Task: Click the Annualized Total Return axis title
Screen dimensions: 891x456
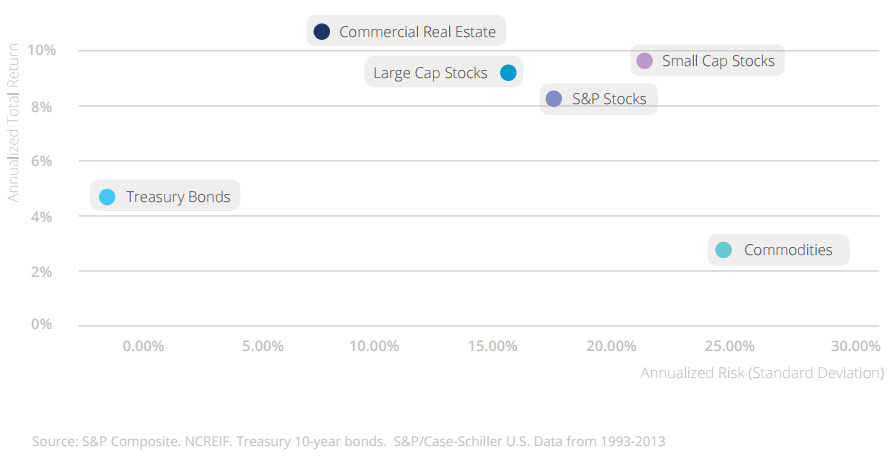Action: [x=14, y=120]
